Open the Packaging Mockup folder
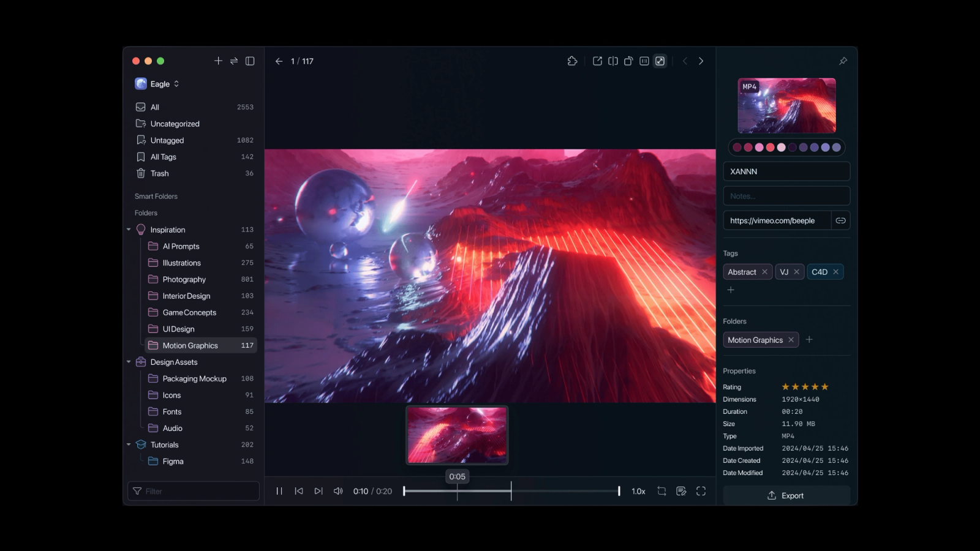980x551 pixels. pyautogui.click(x=200, y=378)
